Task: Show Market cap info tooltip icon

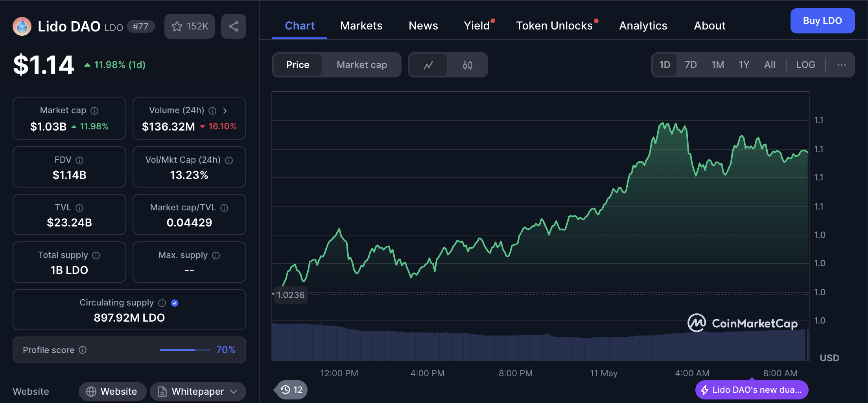Action: point(94,111)
